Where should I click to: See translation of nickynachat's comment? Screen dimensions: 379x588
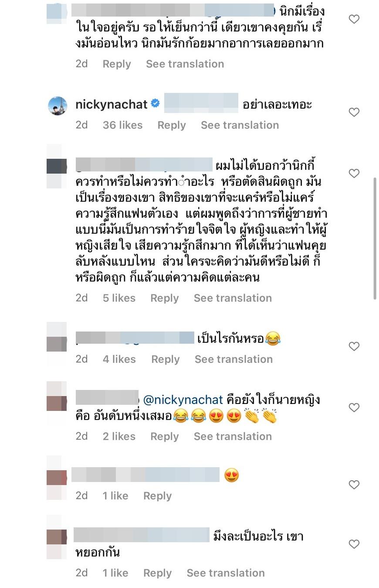pyautogui.click(x=240, y=125)
